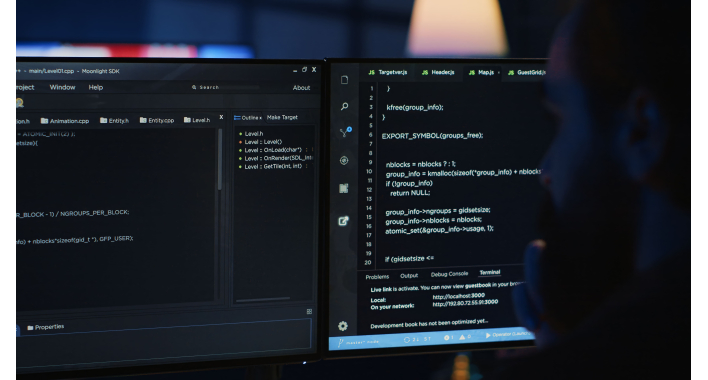The width and height of the screenshot is (708, 380).
Task: Open the Properties panel in Moonlight SDK
Action: 46,327
